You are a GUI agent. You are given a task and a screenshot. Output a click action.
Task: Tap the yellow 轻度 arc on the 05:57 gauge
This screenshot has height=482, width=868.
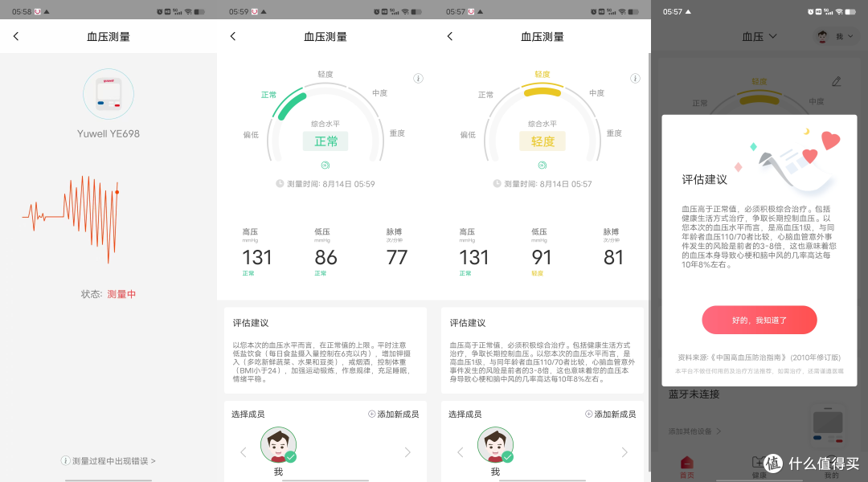[542, 92]
